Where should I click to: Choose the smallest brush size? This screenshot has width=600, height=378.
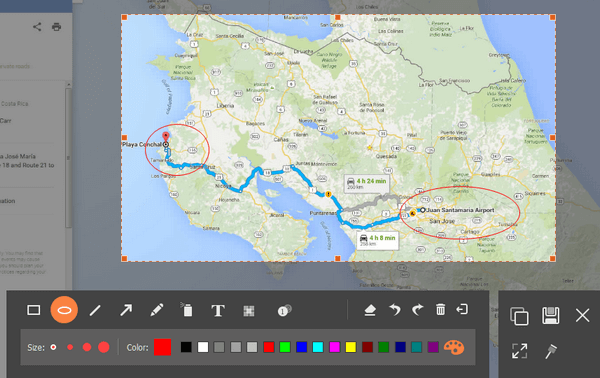53,347
